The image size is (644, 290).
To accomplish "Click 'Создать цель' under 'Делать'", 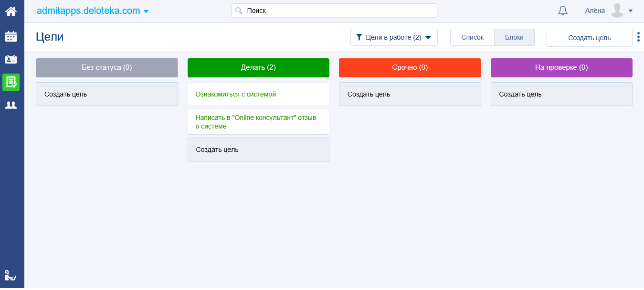I will pos(258,150).
